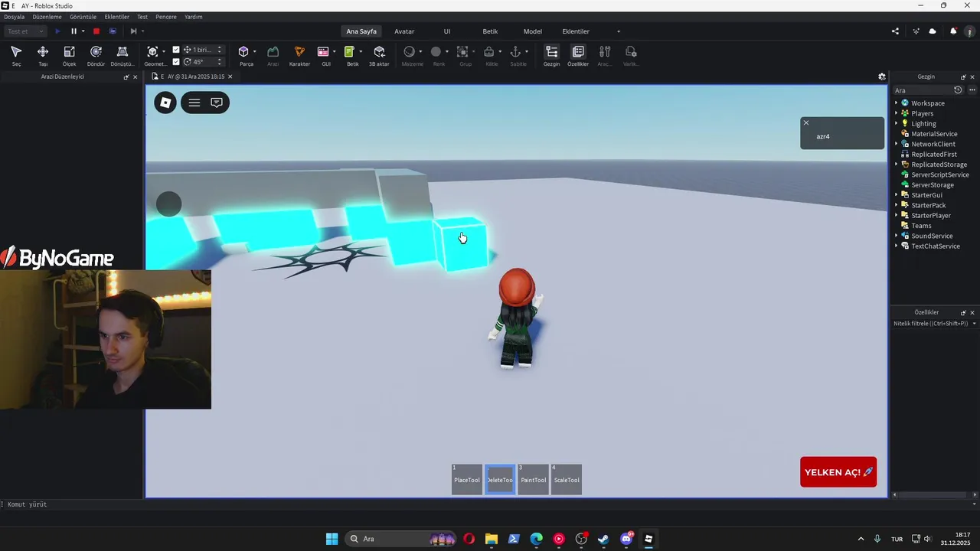This screenshot has height=551, width=980.
Task: Expand the ReplicatedStorage node
Action: pos(896,165)
